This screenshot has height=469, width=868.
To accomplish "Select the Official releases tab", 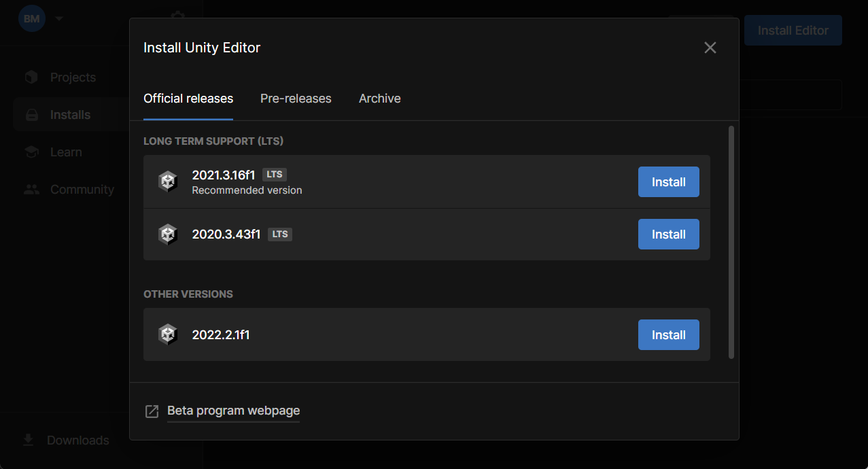I will (188, 99).
